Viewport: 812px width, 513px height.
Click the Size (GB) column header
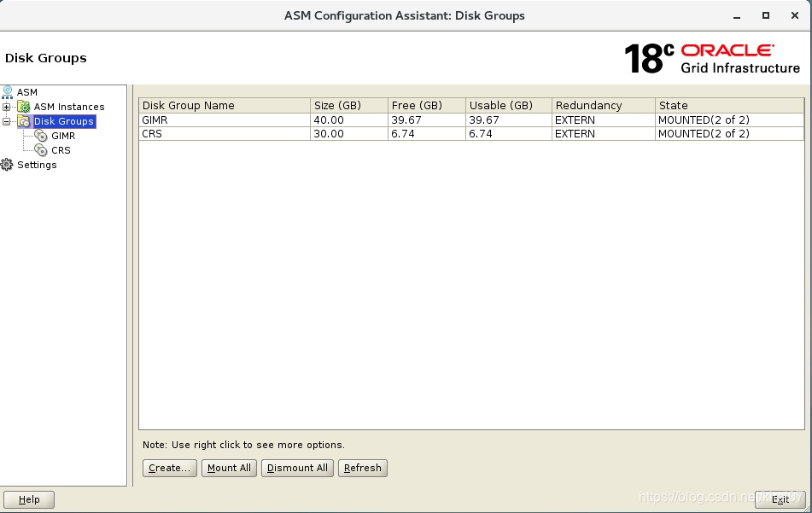(349, 106)
